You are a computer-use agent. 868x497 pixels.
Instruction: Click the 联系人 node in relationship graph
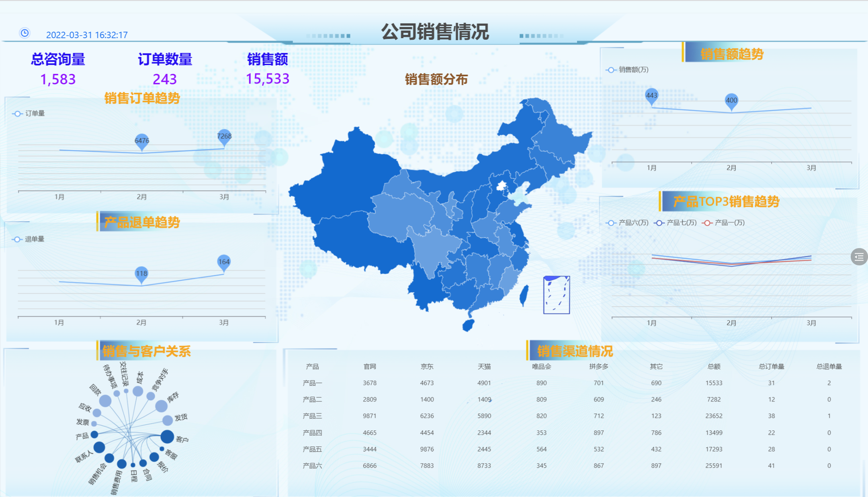click(99, 447)
